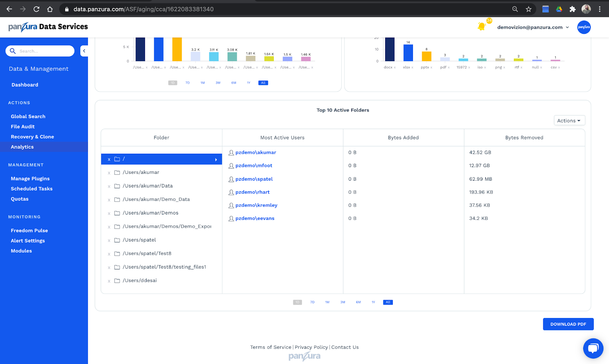Bookmark the page with the star icon
609x364 pixels.
click(x=529, y=9)
